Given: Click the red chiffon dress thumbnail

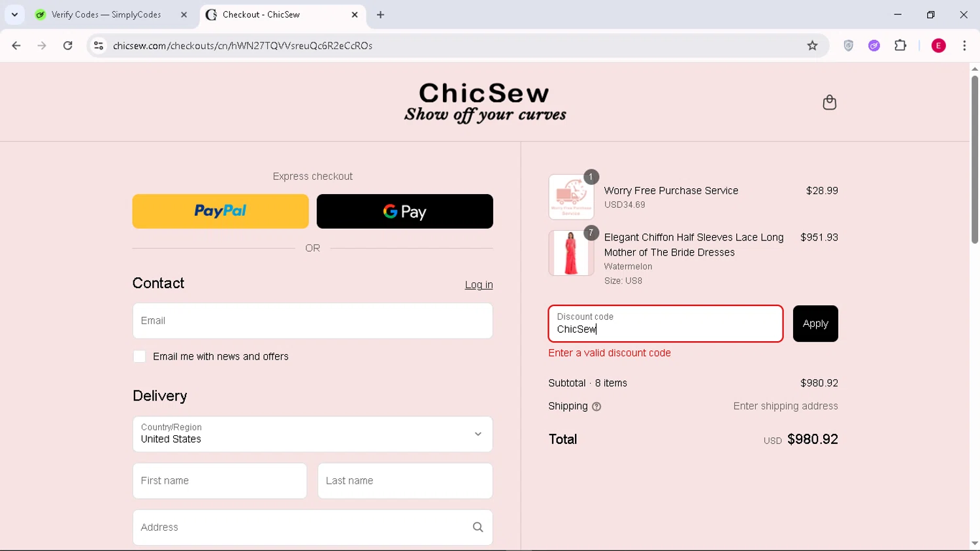Looking at the screenshot, I should pyautogui.click(x=572, y=253).
